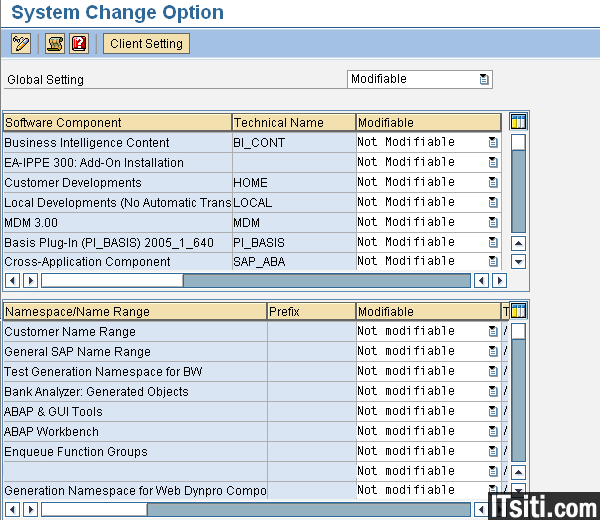Click leftmost scroll-left arrow under Namespace table
This screenshot has width=600, height=520.
click(12, 510)
